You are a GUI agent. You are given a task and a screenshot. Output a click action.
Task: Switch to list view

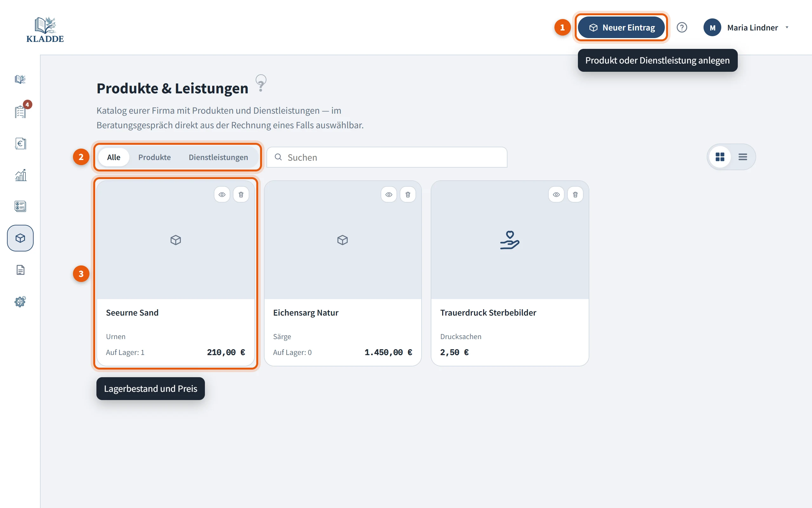click(743, 157)
